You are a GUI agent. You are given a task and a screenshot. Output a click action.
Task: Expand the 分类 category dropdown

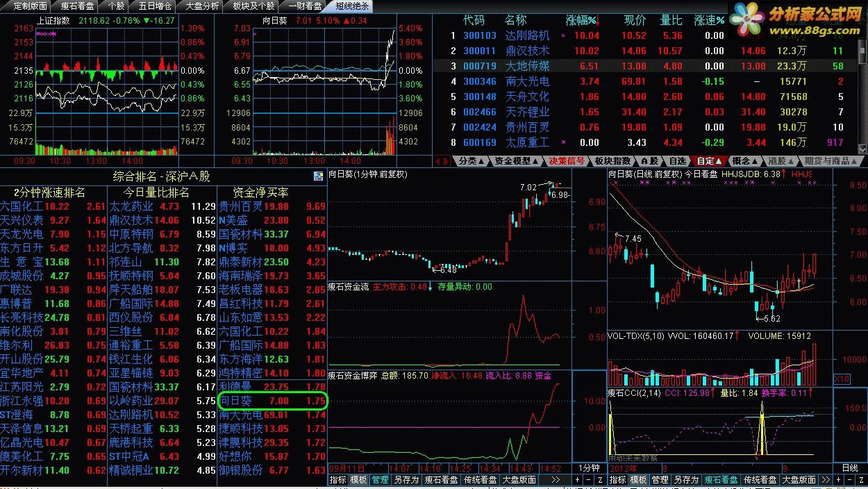[471, 160]
